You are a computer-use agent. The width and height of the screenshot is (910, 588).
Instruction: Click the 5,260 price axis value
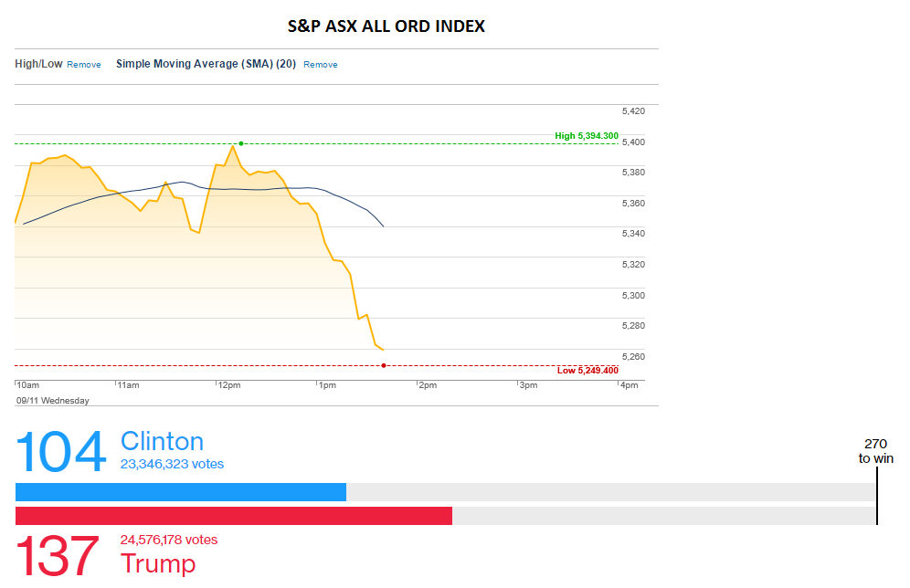[633, 356]
